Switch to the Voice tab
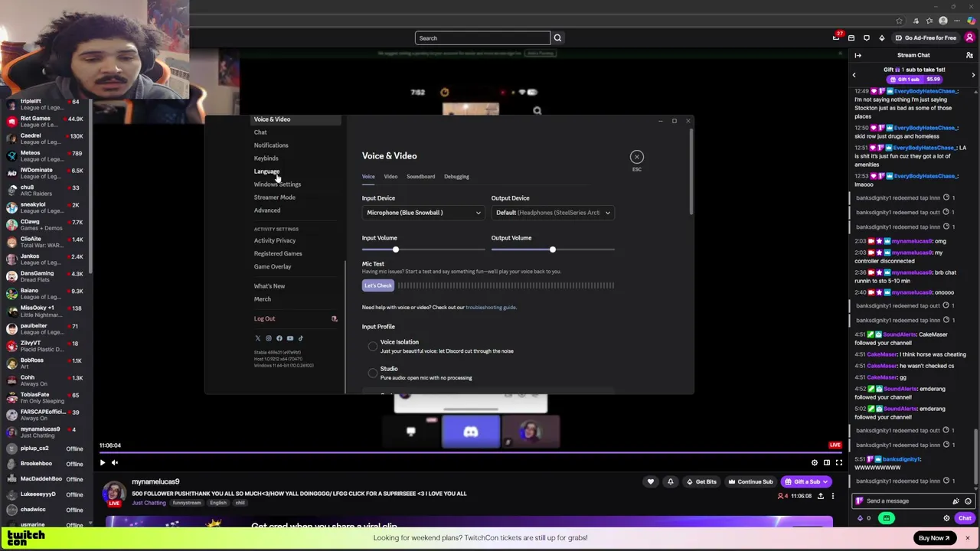Image resolution: width=980 pixels, height=551 pixels. [x=368, y=177]
